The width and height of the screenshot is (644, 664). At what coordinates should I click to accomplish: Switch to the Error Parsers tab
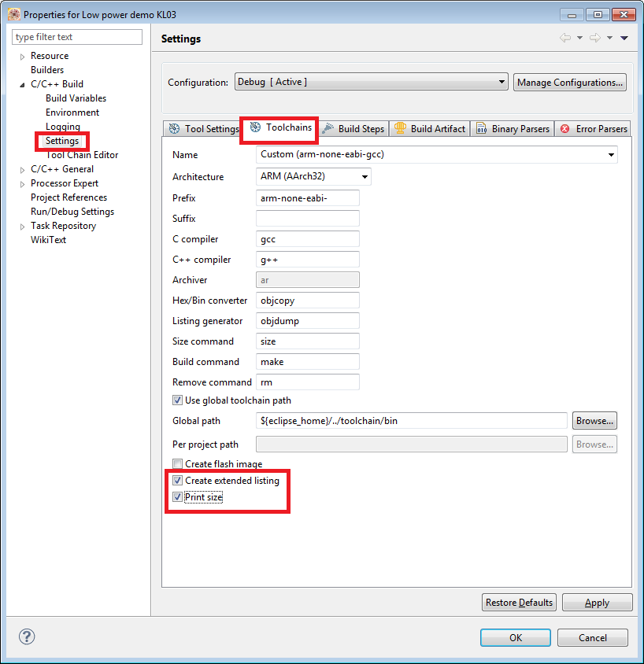(593, 129)
